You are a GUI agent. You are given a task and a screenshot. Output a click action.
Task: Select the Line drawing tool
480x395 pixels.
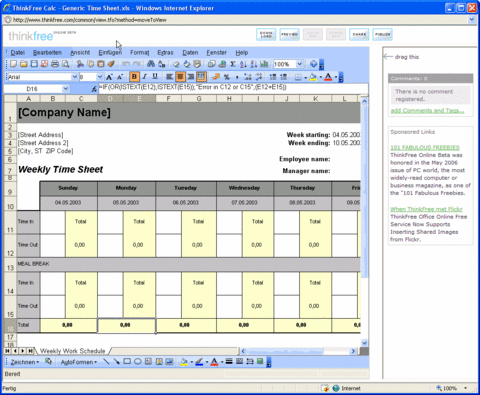pyautogui.click(x=106, y=361)
